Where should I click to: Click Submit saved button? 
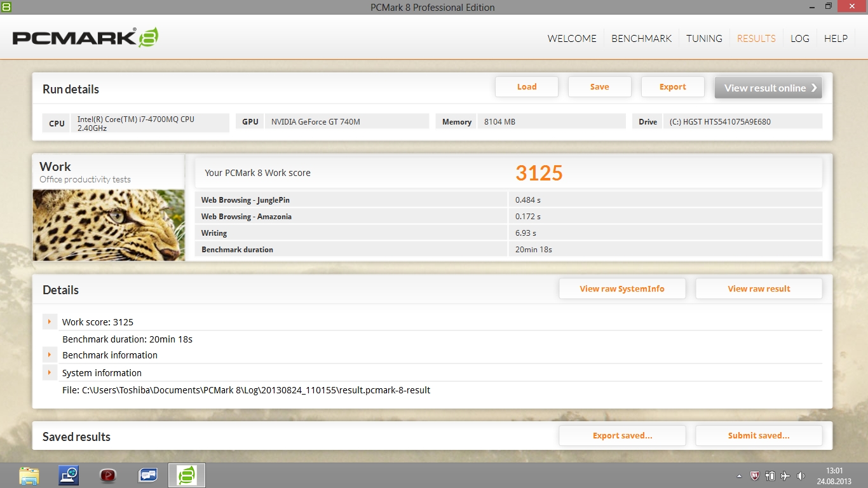point(759,436)
